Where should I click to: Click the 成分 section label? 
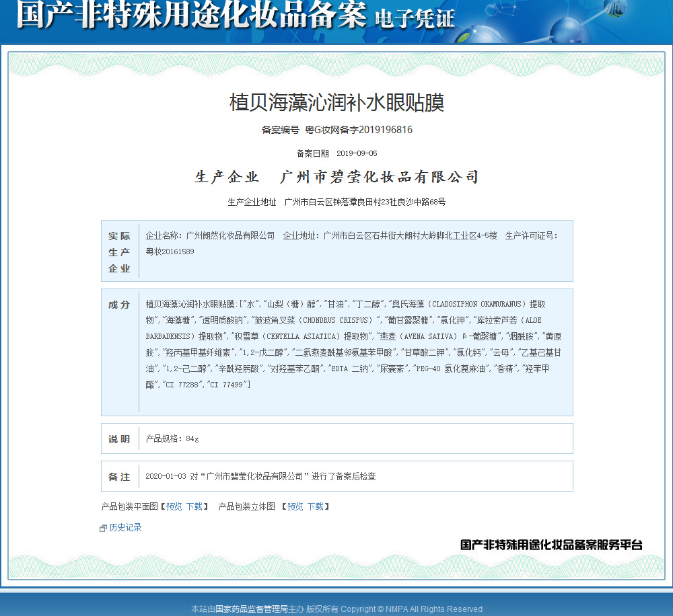click(119, 305)
